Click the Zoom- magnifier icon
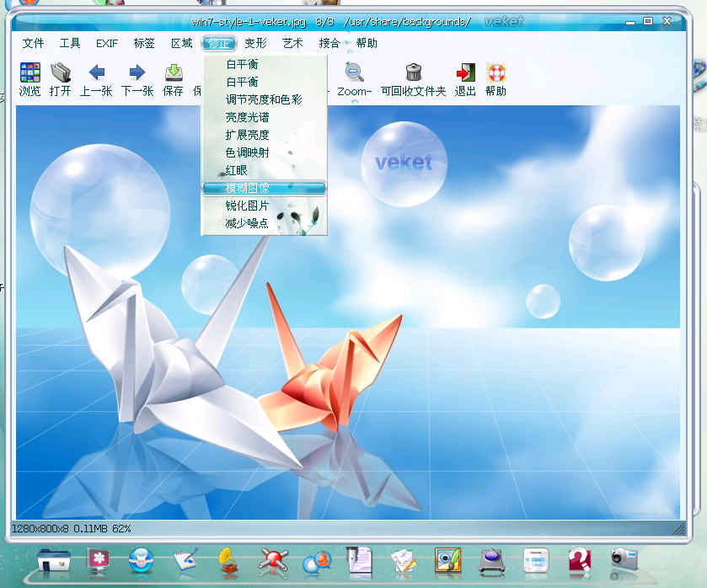707x588 pixels. (355, 72)
